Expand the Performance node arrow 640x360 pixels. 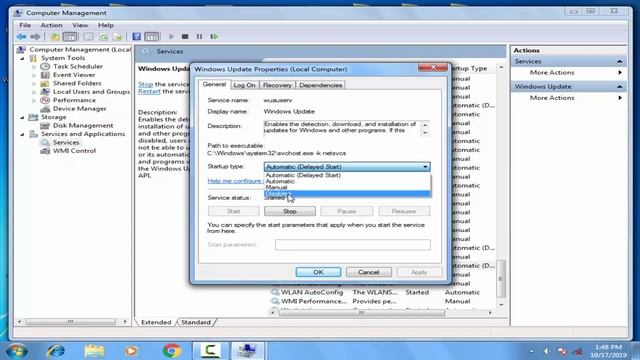point(34,100)
